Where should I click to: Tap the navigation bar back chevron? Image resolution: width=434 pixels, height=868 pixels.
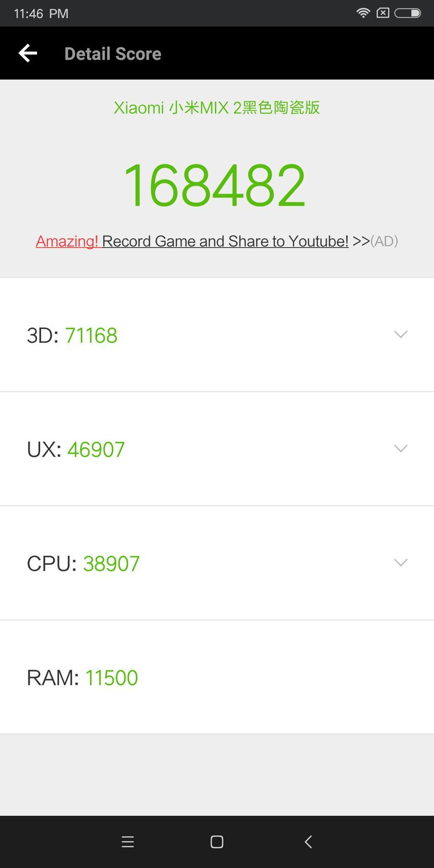[x=308, y=842]
